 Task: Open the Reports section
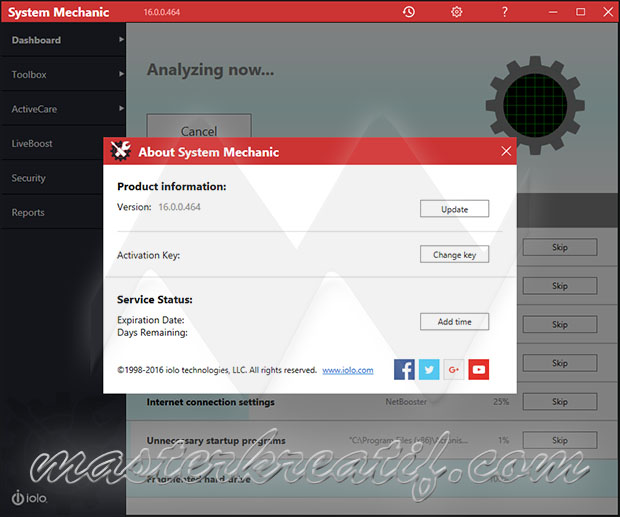pyautogui.click(x=52, y=212)
